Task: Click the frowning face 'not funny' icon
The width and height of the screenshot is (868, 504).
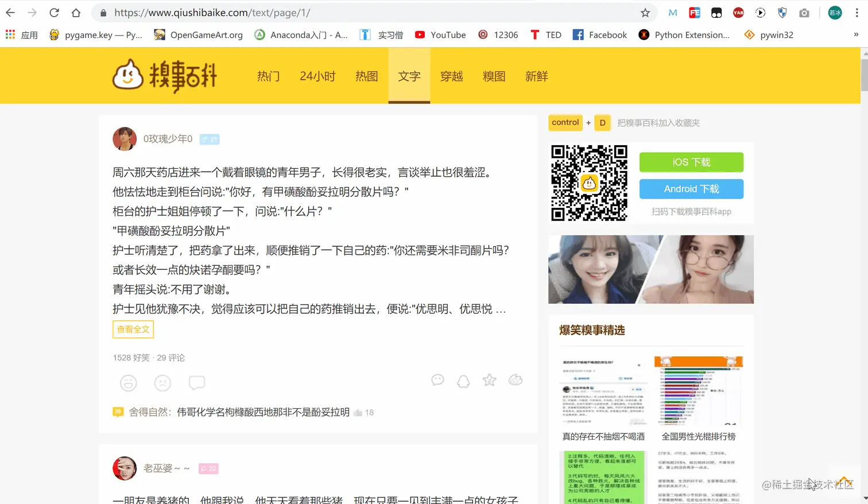Action: pyautogui.click(x=162, y=383)
